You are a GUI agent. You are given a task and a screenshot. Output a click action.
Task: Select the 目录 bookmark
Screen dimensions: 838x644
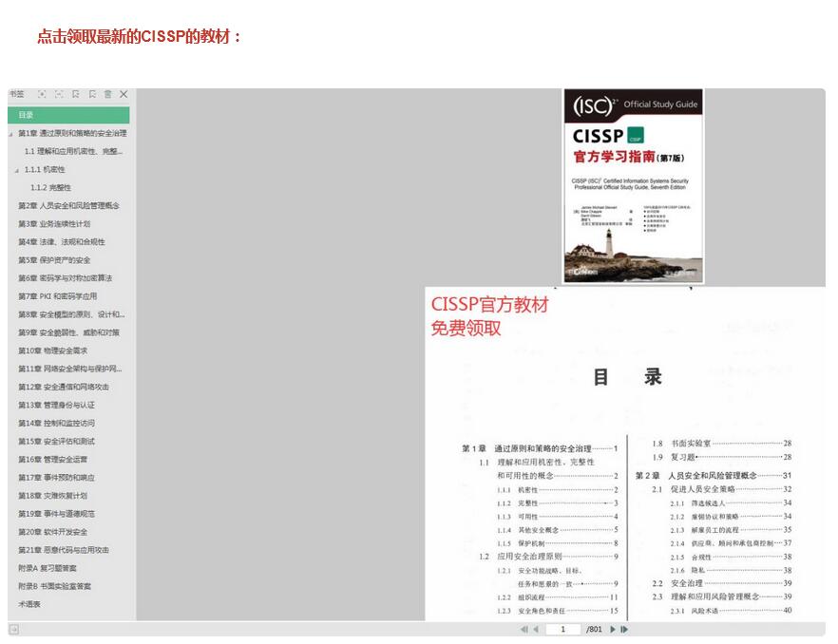68,115
